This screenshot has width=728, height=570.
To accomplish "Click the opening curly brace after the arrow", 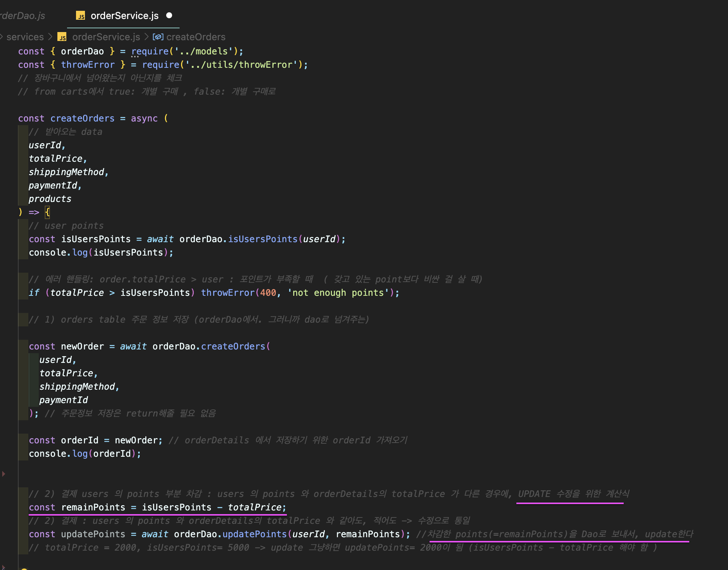I will (47, 212).
